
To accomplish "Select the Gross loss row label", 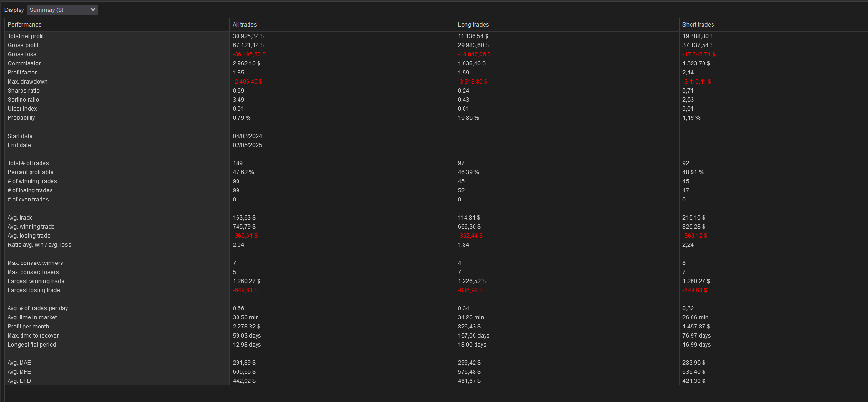I will point(22,54).
